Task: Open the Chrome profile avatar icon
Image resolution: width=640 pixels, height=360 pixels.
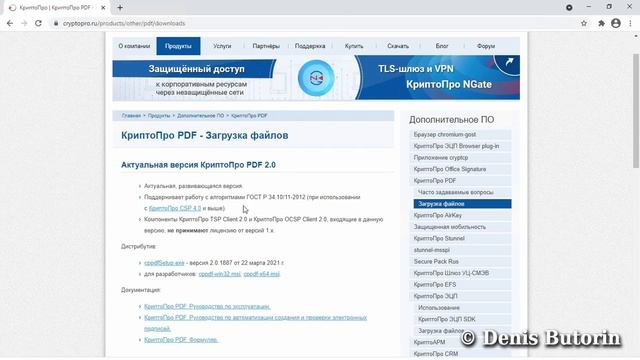Action: click(616, 23)
